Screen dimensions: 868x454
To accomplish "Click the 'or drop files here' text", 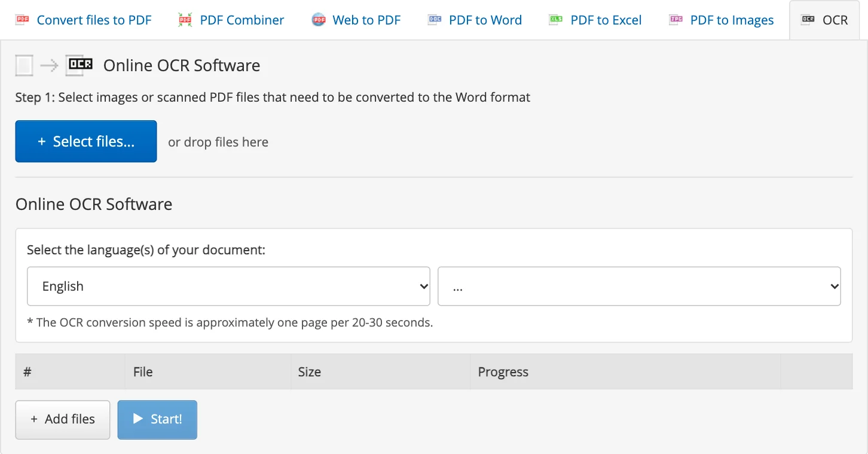I will click(218, 142).
